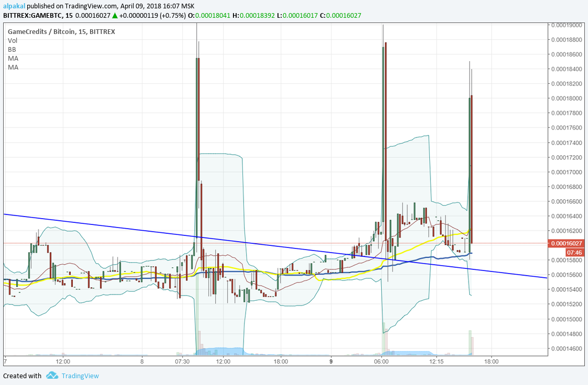The image size is (588, 385).
Task: Click the 06:00 time axis label
Action: click(x=381, y=361)
